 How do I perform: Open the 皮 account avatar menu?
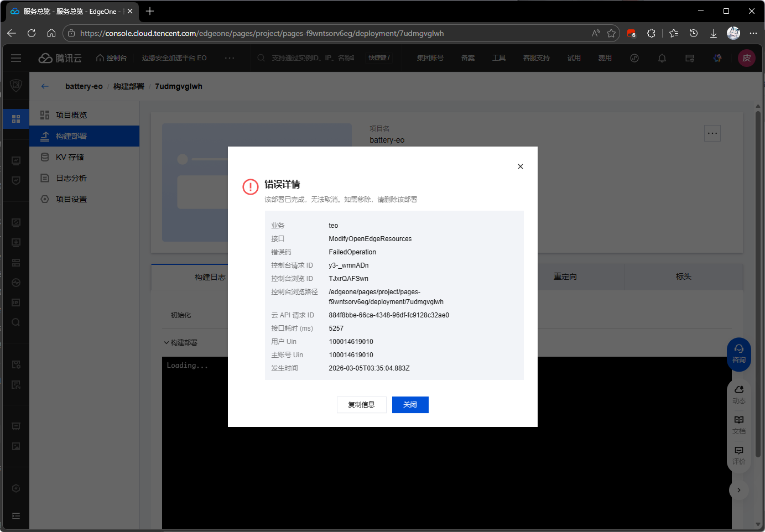click(x=747, y=58)
